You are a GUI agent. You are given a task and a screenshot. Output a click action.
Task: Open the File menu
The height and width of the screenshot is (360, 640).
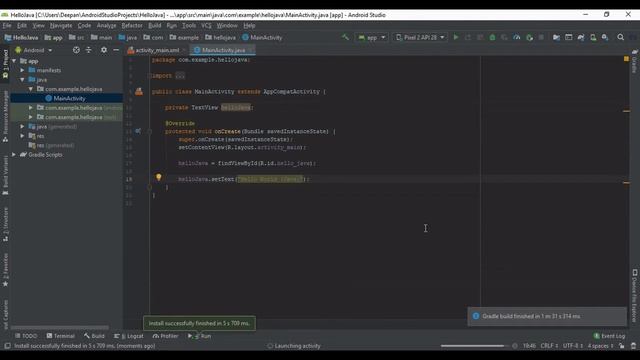7,25
